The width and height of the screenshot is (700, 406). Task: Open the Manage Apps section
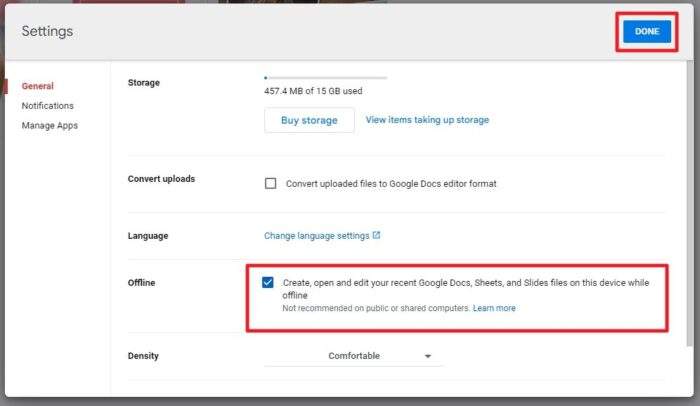tap(50, 126)
